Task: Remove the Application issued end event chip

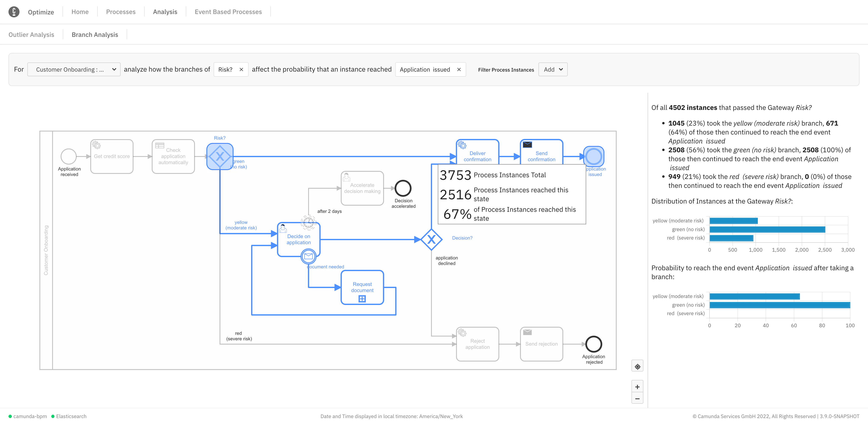Action: (459, 69)
